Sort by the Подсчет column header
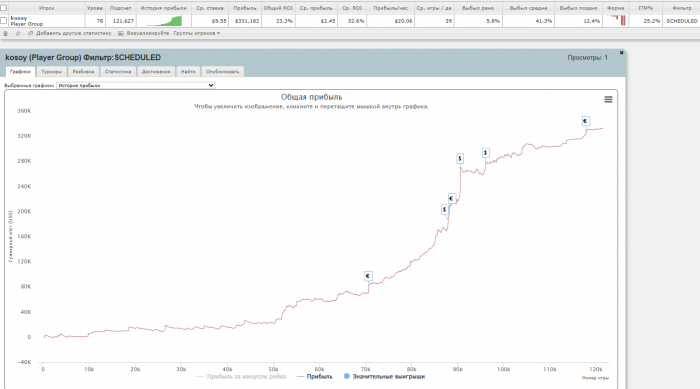Image resolution: width=700 pixels, height=389 pixels. coord(121,8)
